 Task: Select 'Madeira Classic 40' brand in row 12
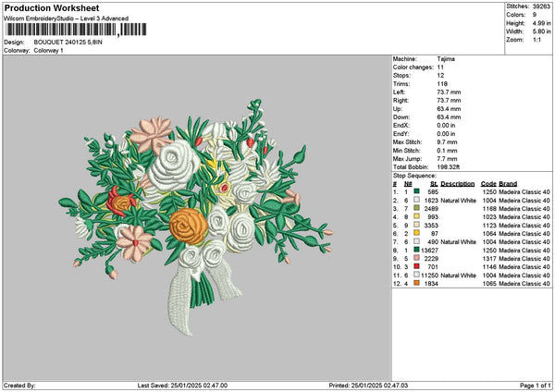click(x=524, y=284)
